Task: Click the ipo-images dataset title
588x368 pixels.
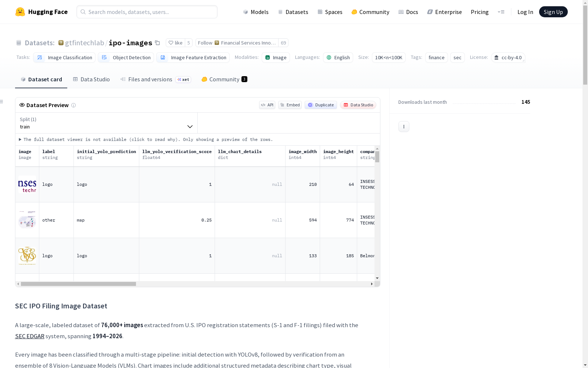Action: click(x=130, y=43)
